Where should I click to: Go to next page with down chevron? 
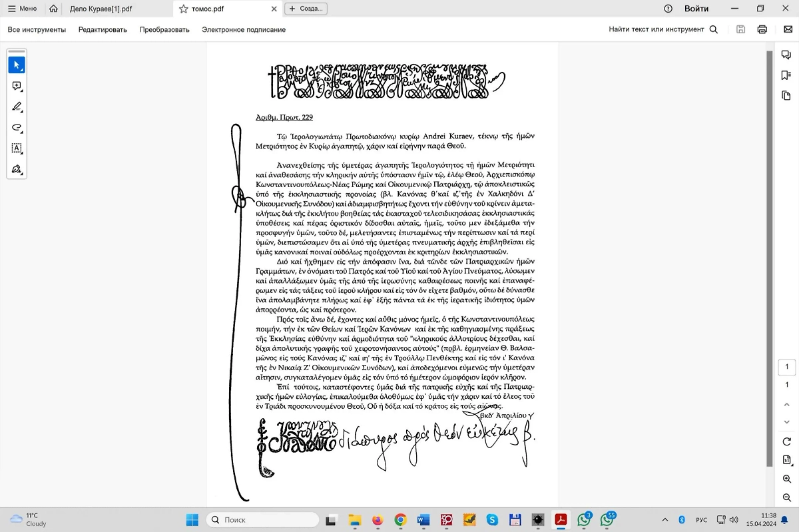pos(786,422)
